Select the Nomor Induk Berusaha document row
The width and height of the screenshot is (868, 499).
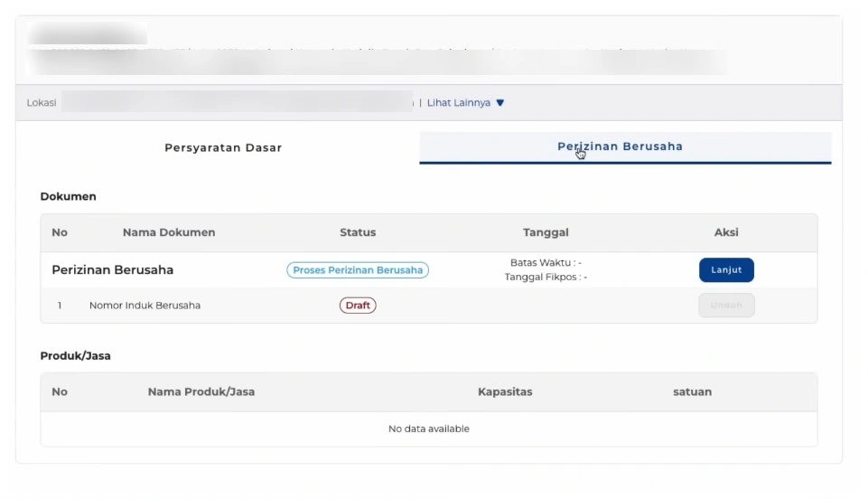145,306
